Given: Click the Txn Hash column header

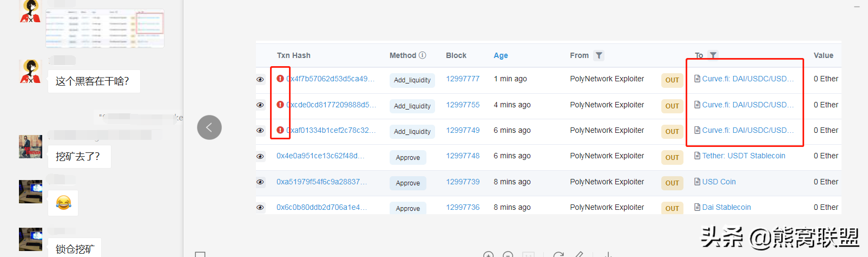Looking at the screenshot, I should click(294, 55).
